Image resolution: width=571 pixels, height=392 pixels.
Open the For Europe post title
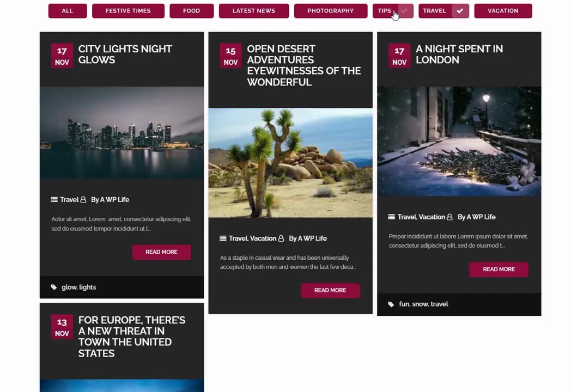132,336
